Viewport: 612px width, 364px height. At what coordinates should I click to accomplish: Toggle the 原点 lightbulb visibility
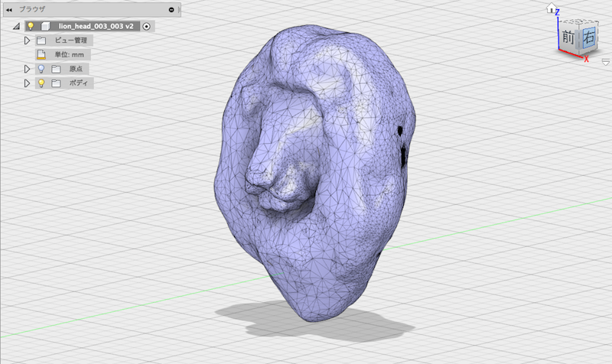[41, 69]
